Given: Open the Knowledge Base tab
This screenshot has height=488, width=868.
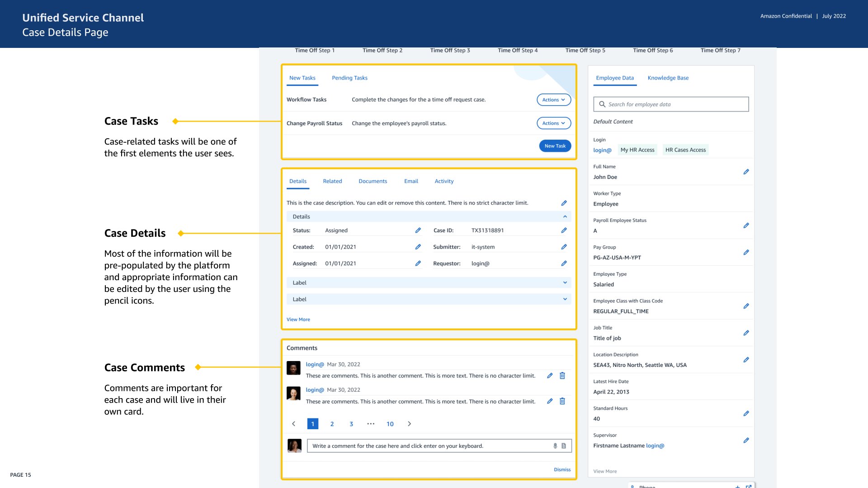Looking at the screenshot, I should 668,78.
